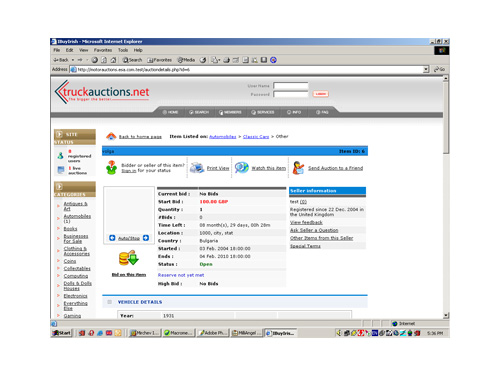The width and height of the screenshot is (500, 375).
Task: Expand the Back button history dropdown arrow
Action: coord(73,60)
